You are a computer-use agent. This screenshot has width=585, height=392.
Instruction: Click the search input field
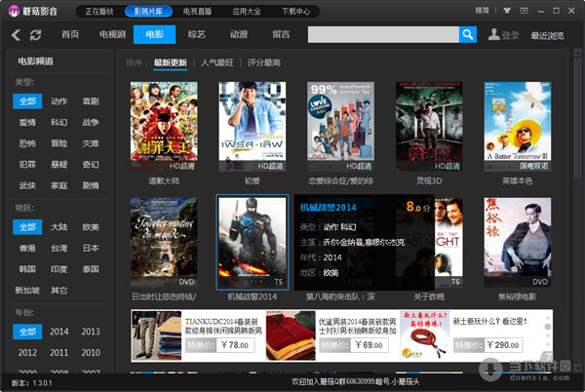point(383,35)
